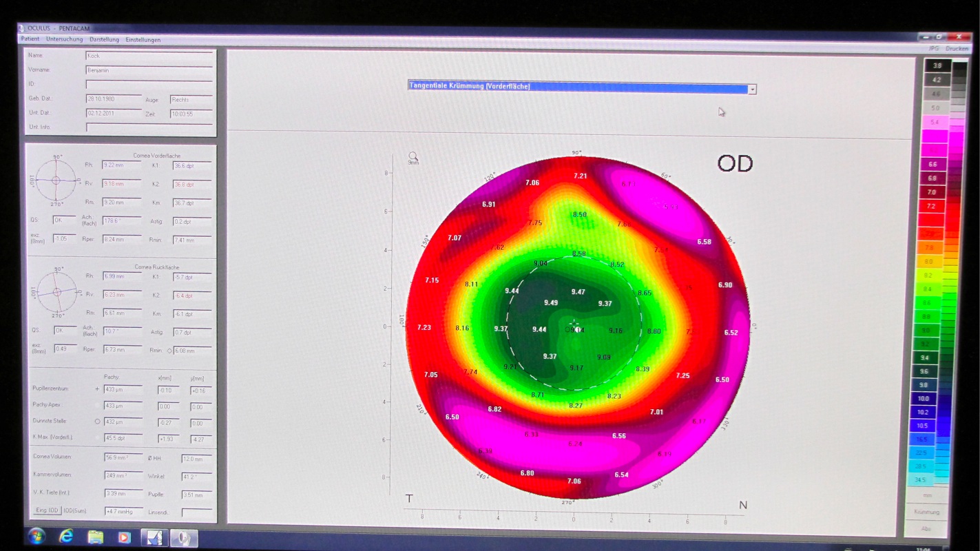Viewport: 980px width, 551px height.
Task: Click the magnifier zoom icon above the map
Action: [x=413, y=156]
